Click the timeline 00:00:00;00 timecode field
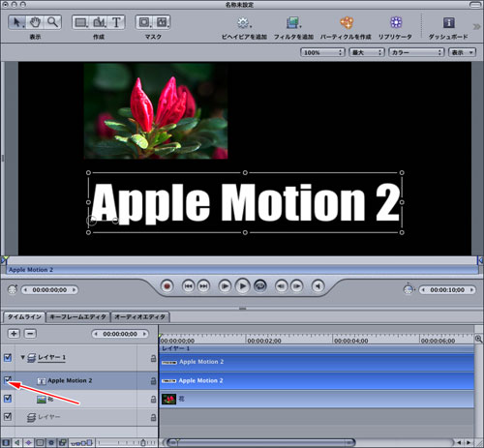The image size is (484, 448). [x=120, y=334]
